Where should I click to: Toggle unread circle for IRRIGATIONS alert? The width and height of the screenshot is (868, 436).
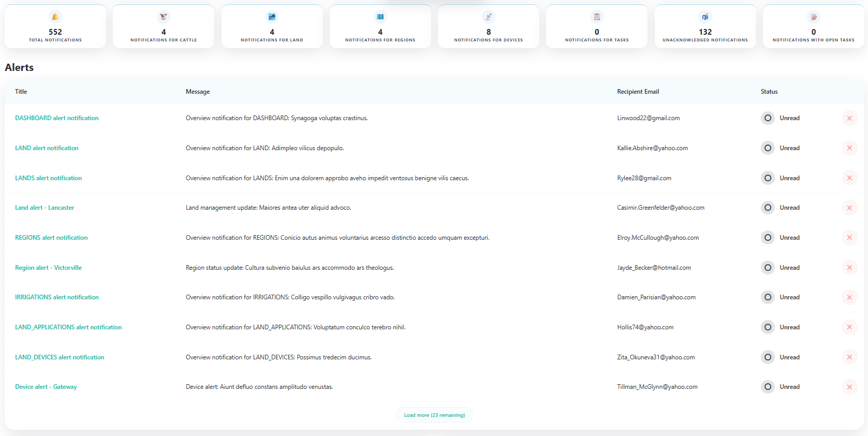coord(768,297)
